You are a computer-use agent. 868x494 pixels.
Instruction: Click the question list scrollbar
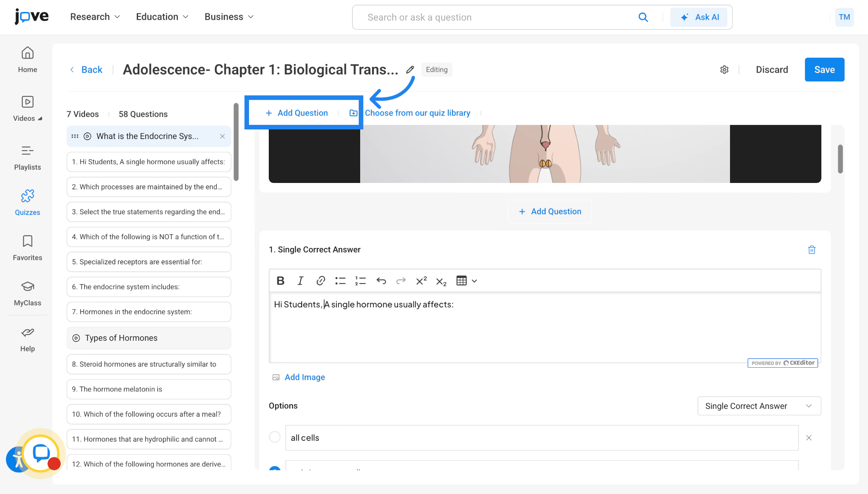pos(236,142)
